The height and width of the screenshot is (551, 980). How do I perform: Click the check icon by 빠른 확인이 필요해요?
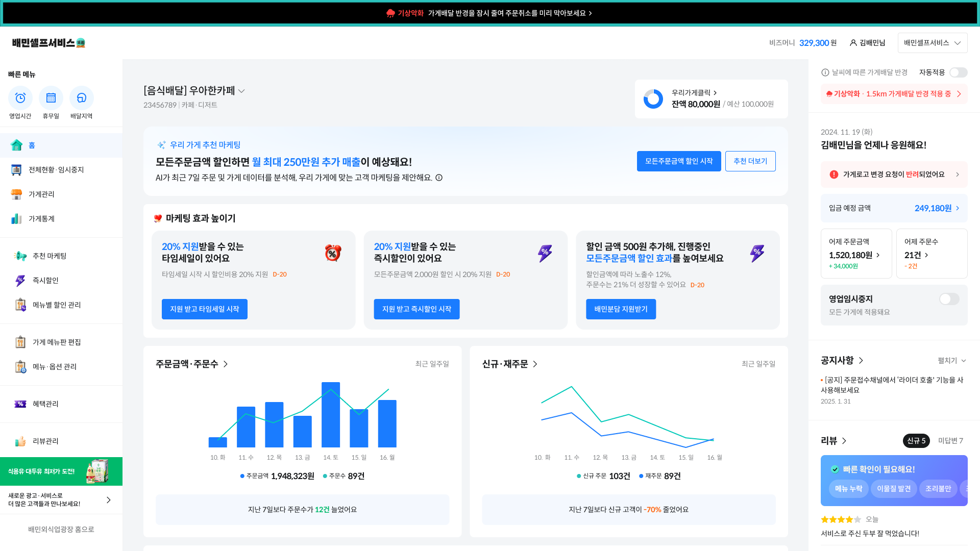pyautogui.click(x=835, y=469)
